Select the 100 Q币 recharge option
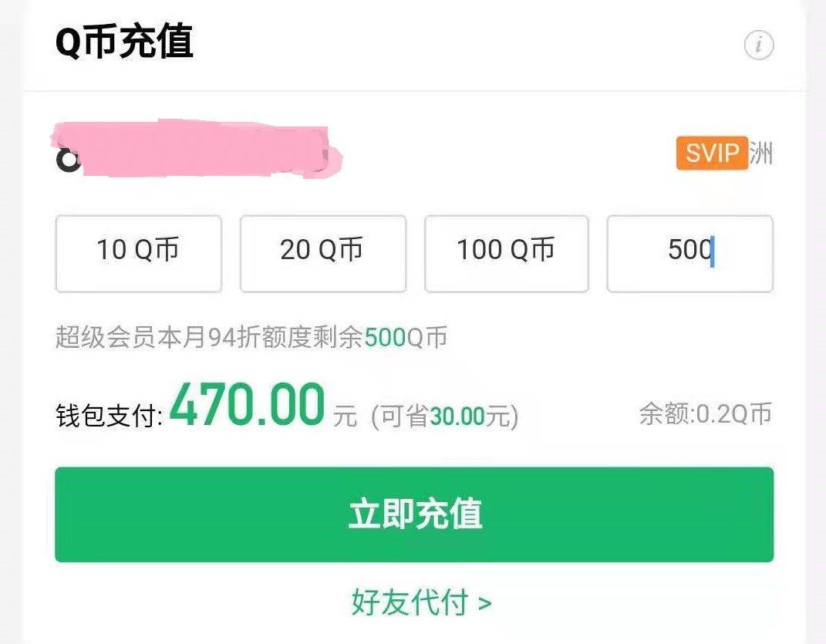This screenshot has height=644, width=826. 506,255
